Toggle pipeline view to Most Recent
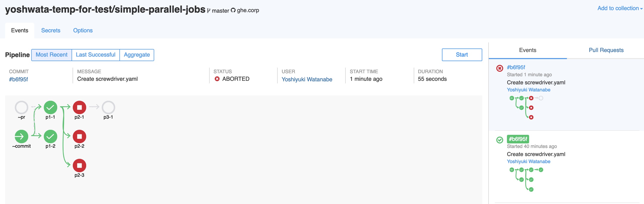The width and height of the screenshot is (644, 204). point(52,55)
